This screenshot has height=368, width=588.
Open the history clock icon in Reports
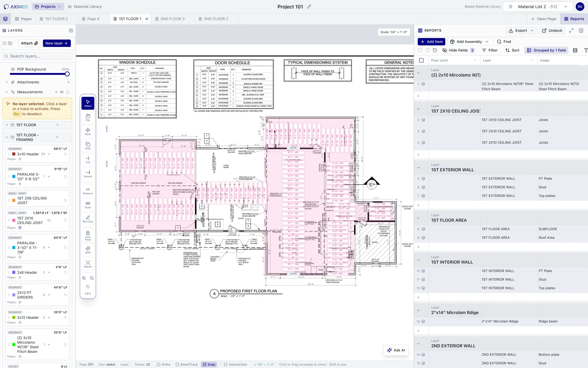(435, 50)
